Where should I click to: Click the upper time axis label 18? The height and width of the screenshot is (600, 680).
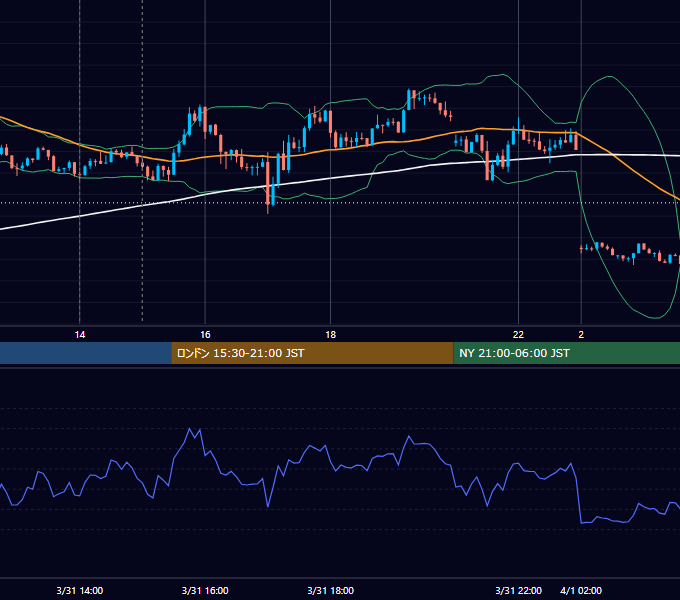(330, 335)
